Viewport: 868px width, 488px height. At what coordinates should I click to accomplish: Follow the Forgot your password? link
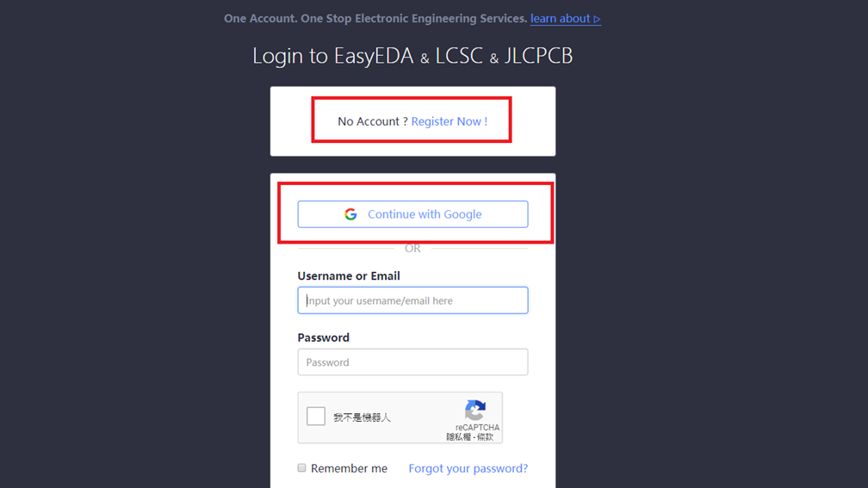(468, 468)
